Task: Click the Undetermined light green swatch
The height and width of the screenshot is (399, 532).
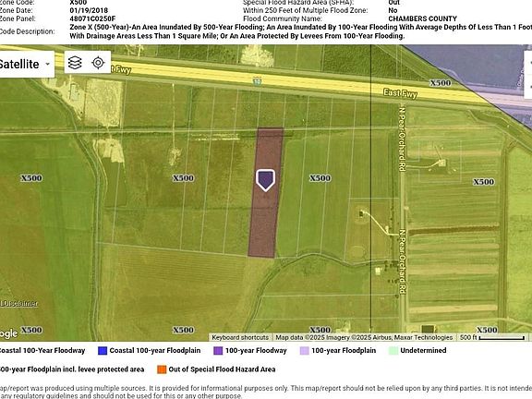Action: click(x=393, y=350)
